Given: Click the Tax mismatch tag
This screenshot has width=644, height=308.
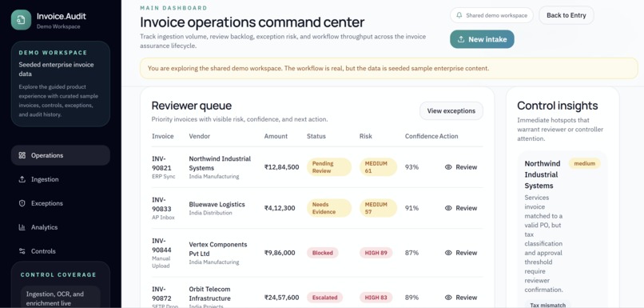Looking at the screenshot, I should (547, 305).
